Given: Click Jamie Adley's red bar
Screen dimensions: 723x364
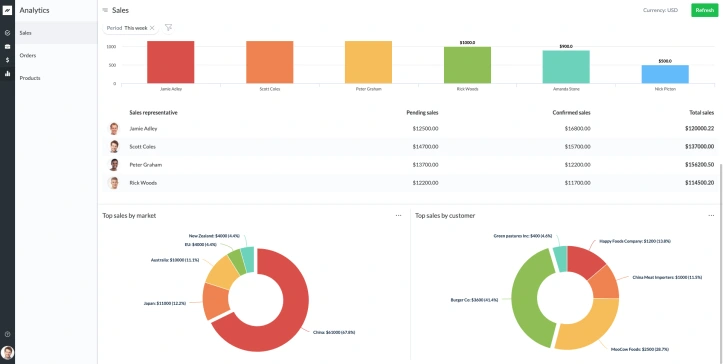Looking at the screenshot, I should click(171, 62).
